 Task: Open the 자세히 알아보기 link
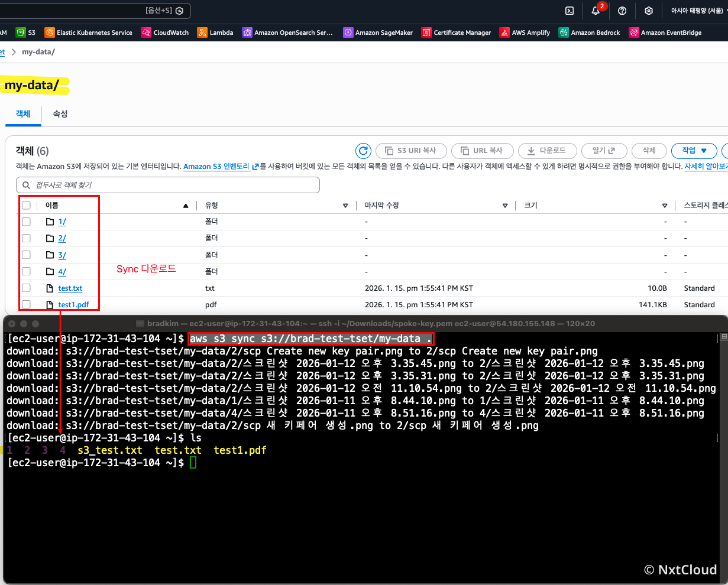(x=706, y=167)
